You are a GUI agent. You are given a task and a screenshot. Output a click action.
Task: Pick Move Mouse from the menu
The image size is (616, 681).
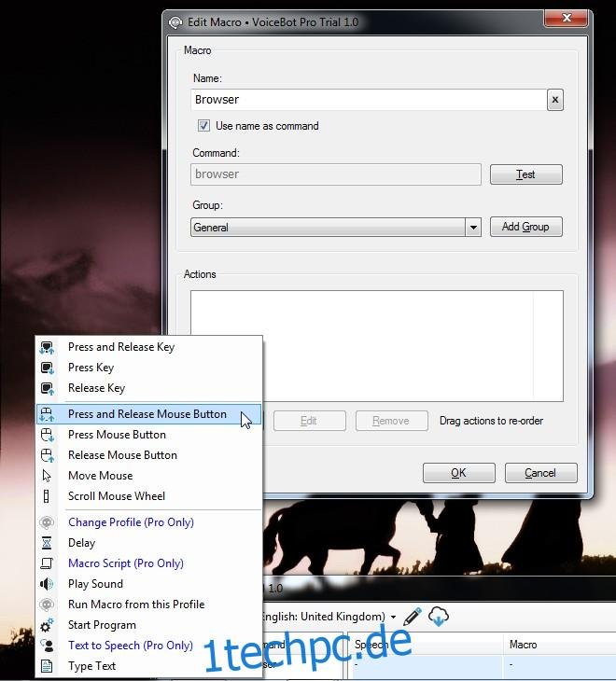pos(149,475)
